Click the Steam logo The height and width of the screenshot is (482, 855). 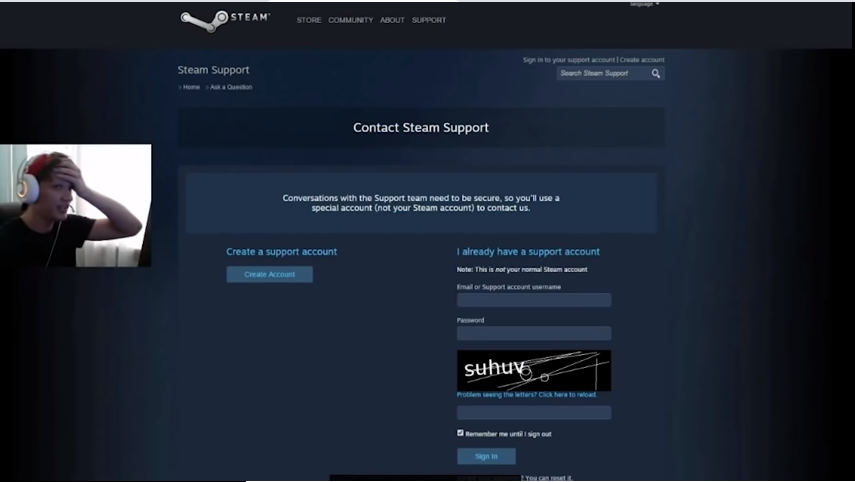tap(225, 21)
